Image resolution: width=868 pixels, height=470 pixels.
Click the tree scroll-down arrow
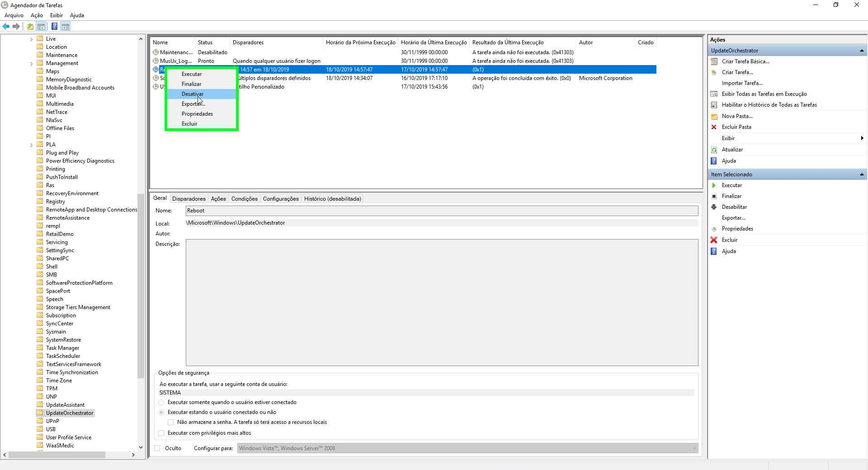141,447
